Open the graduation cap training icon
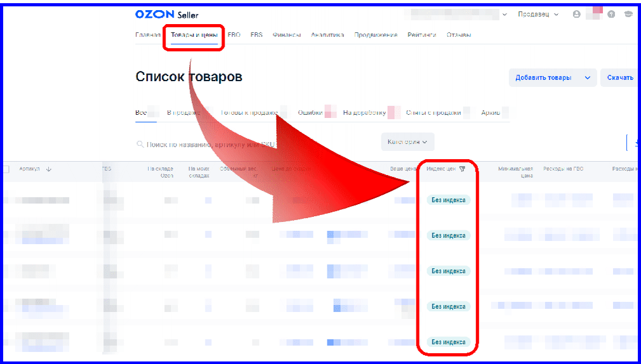The height and width of the screenshot is (364, 641). click(x=628, y=15)
